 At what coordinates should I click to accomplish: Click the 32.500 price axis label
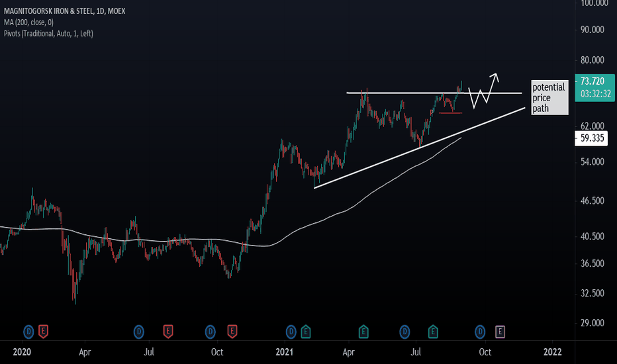click(x=593, y=293)
